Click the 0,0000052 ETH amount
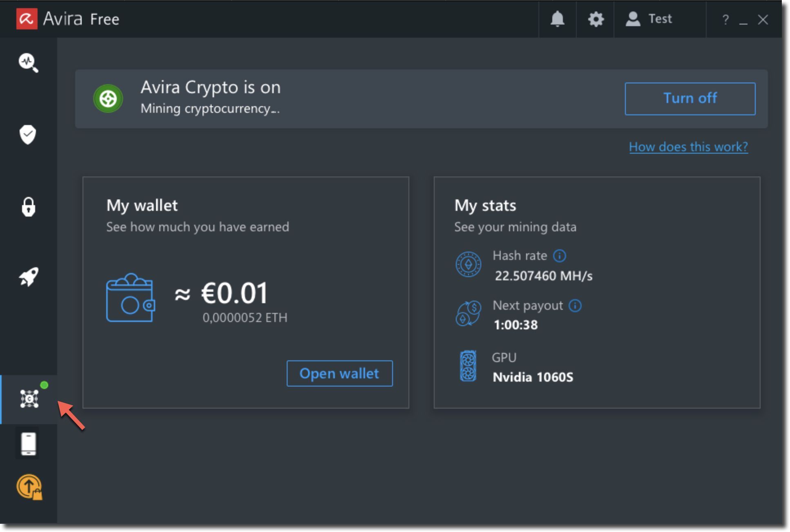 tap(245, 317)
